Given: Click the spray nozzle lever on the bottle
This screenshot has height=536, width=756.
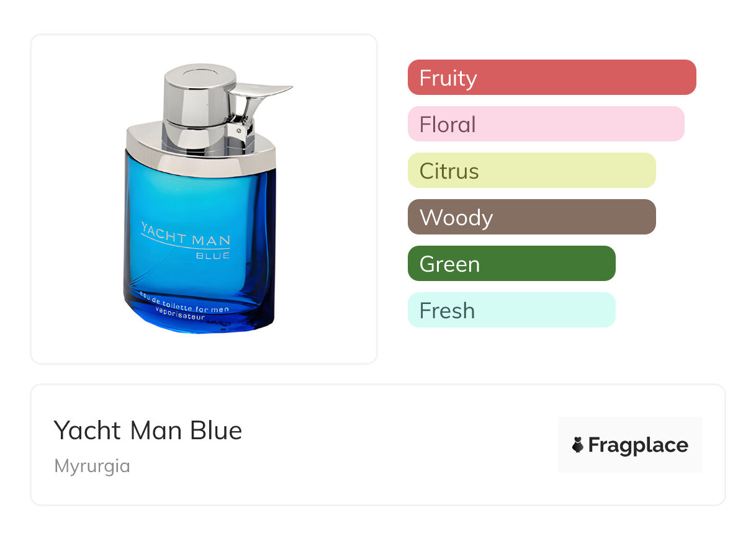Looking at the screenshot, I should pyautogui.click(x=266, y=93).
